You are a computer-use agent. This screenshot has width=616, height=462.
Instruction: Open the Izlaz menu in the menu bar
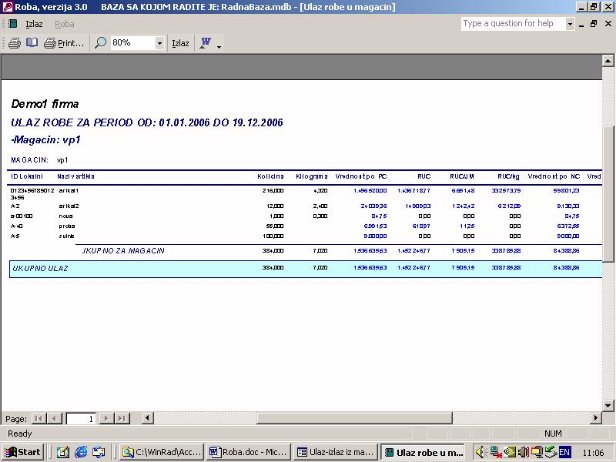[x=34, y=23]
